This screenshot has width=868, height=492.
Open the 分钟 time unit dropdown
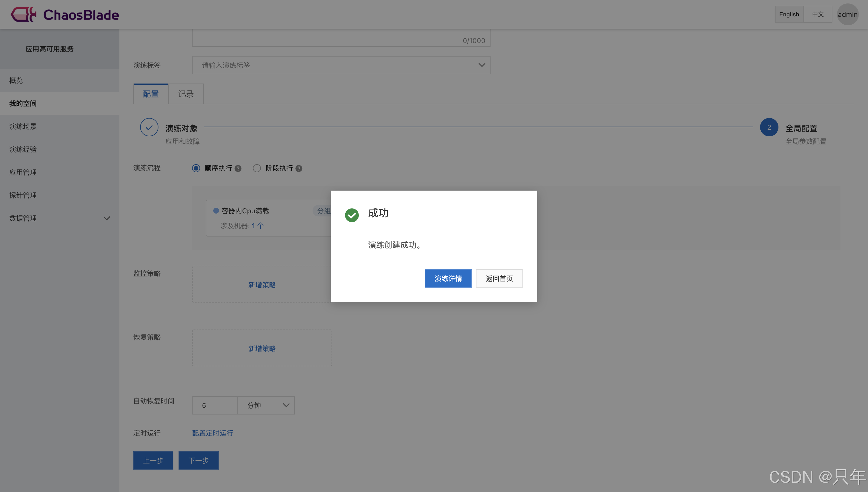[x=266, y=405]
